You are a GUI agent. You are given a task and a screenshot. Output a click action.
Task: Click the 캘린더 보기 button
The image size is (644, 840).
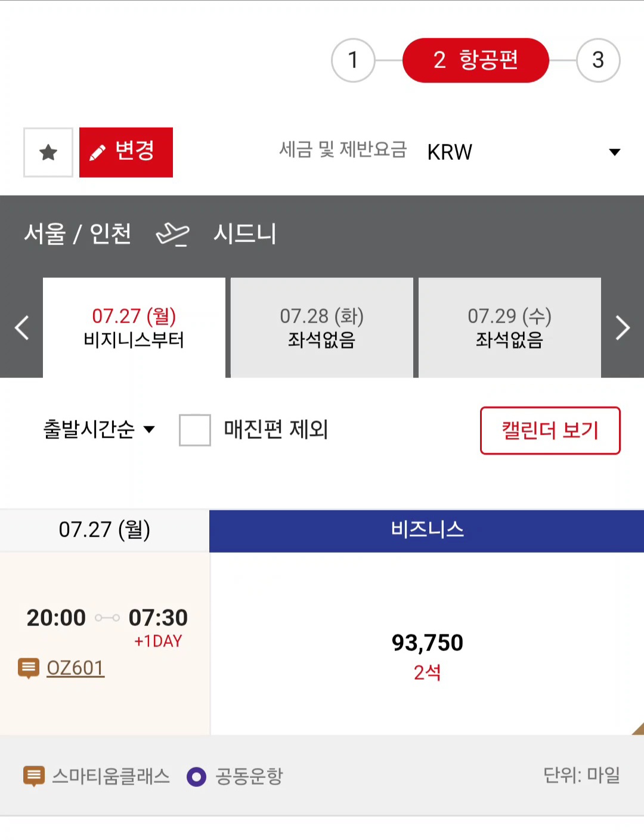(x=550, y=430)
